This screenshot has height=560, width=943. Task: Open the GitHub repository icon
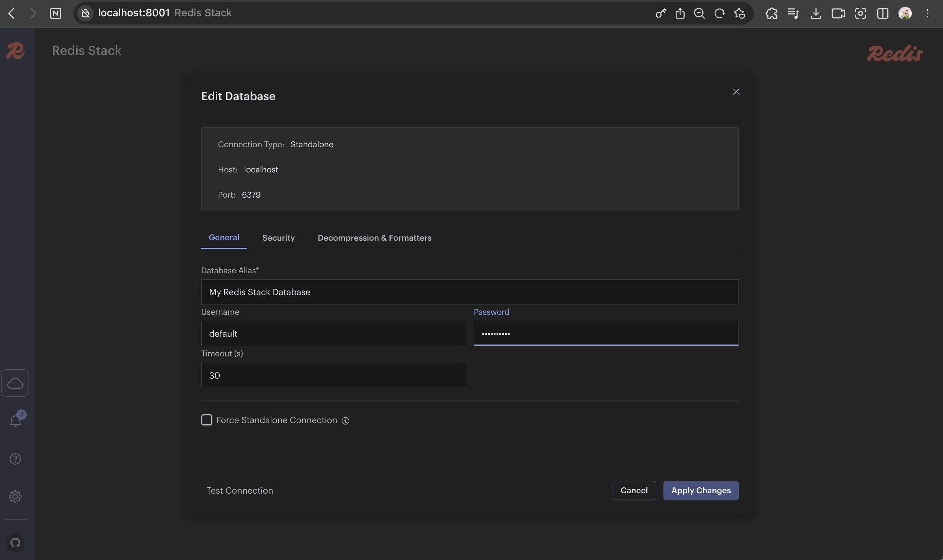coord(15,543)
